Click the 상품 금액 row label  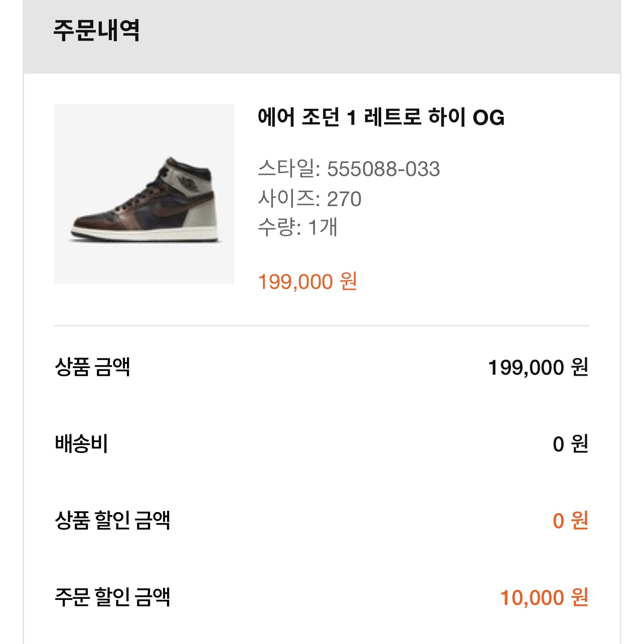point(92,367)
